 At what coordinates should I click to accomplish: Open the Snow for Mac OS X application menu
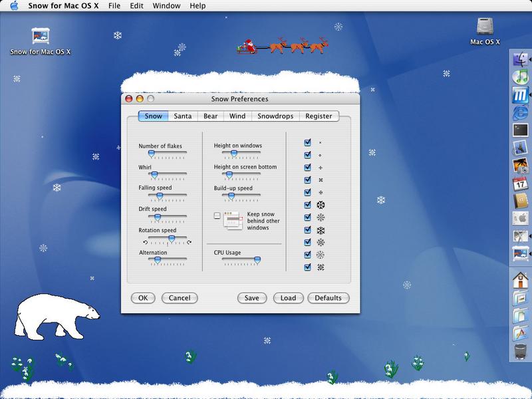(x=63, y=6)
